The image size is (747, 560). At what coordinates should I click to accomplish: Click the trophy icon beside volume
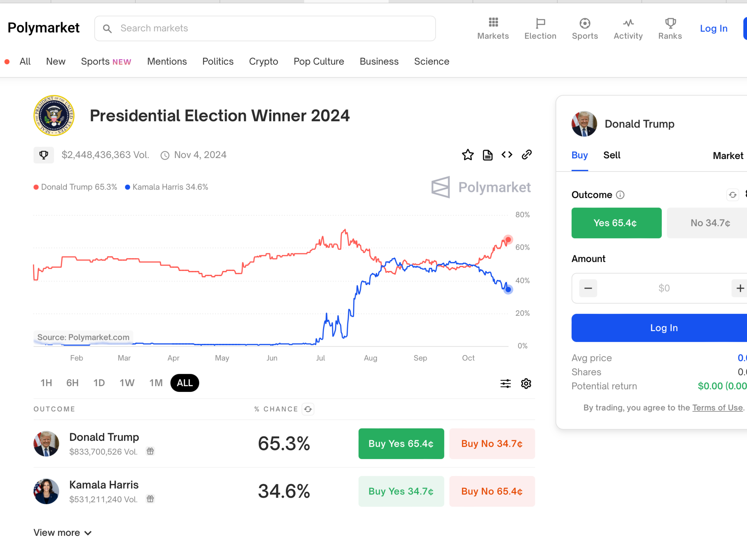(x=43, y=155)
